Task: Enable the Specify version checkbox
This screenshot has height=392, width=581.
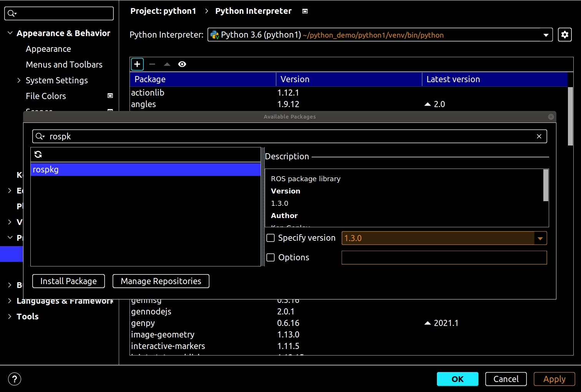Action: [x=271, y=238]
